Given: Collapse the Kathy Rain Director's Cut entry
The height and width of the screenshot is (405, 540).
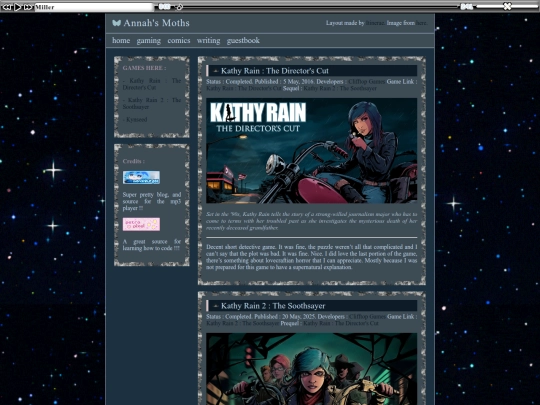Looking at the screenshot, I should click(x=216, y=71).
